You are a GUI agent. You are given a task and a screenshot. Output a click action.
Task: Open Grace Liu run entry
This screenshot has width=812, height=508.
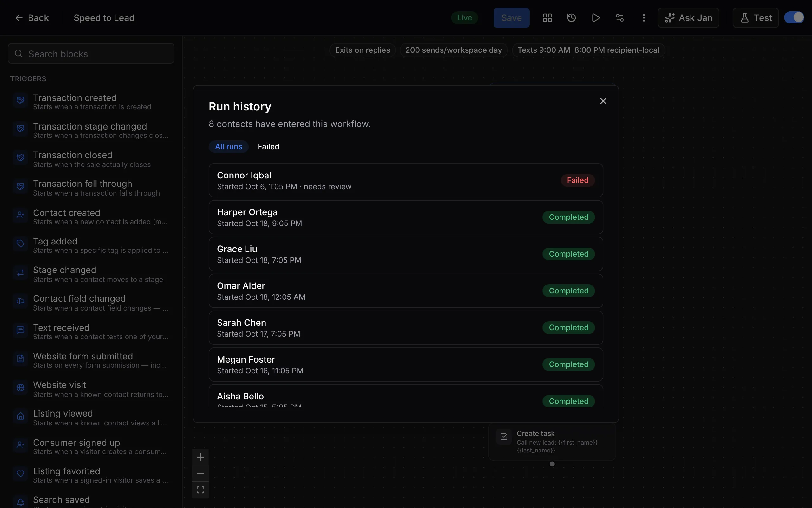click(x=406, y=254)
